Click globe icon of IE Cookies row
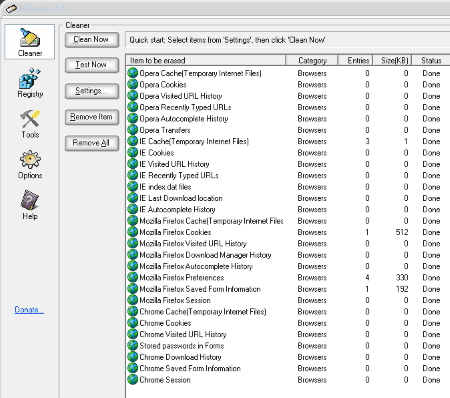This screenshot has width=450, height=398. tap(133, 152)
